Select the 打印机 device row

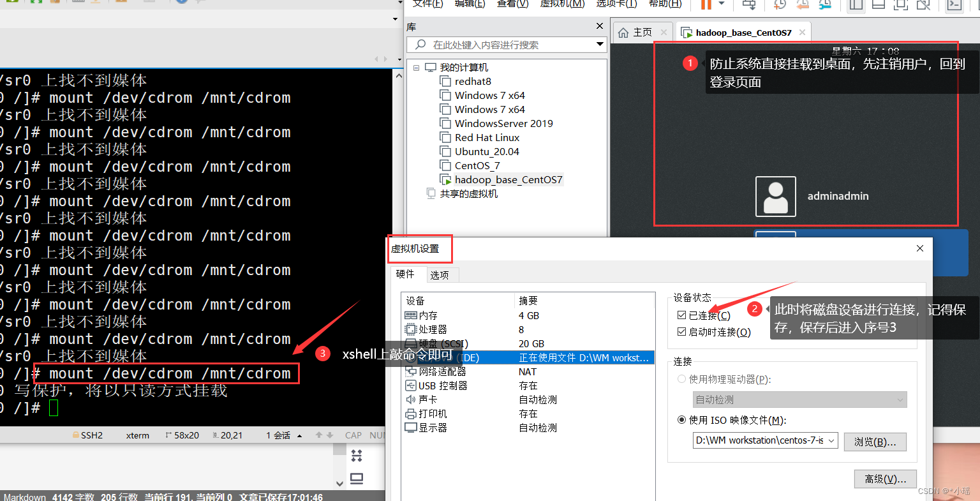click(x=530, y=414)
